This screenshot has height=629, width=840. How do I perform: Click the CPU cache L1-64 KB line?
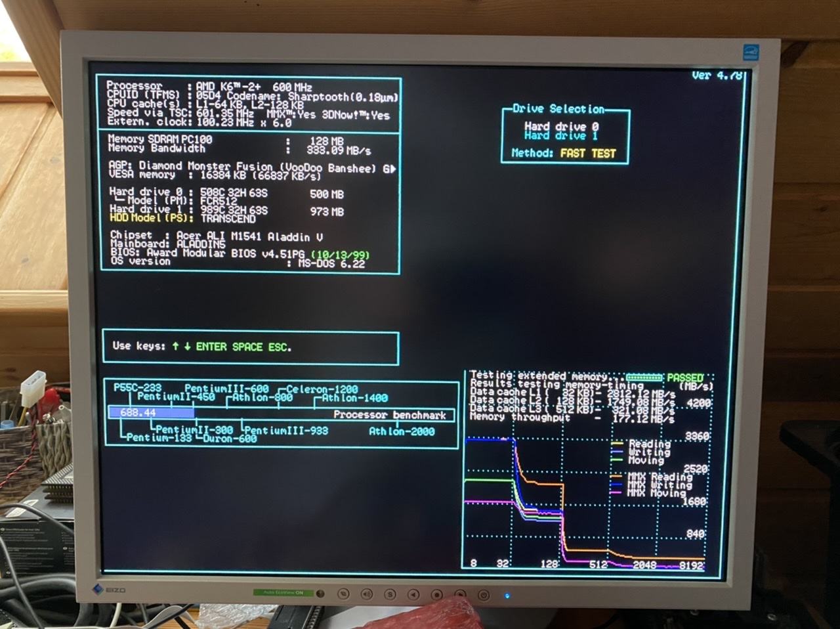205,104
